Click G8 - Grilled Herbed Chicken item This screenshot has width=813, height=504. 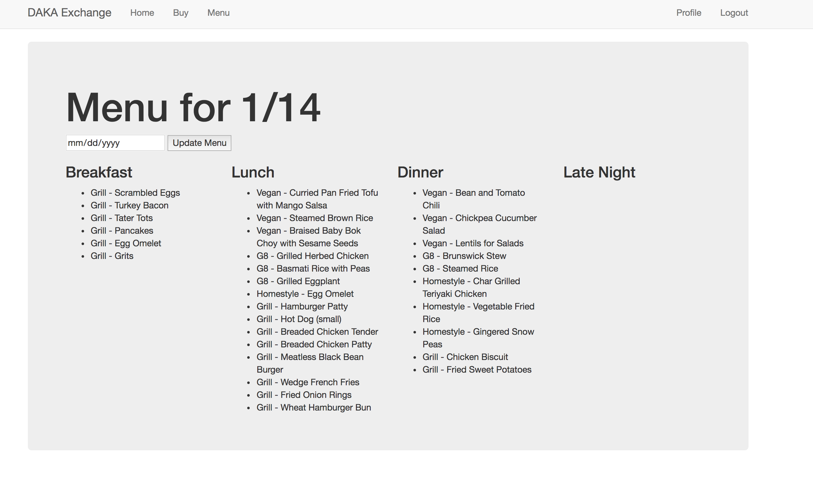(x=312, y=256)
